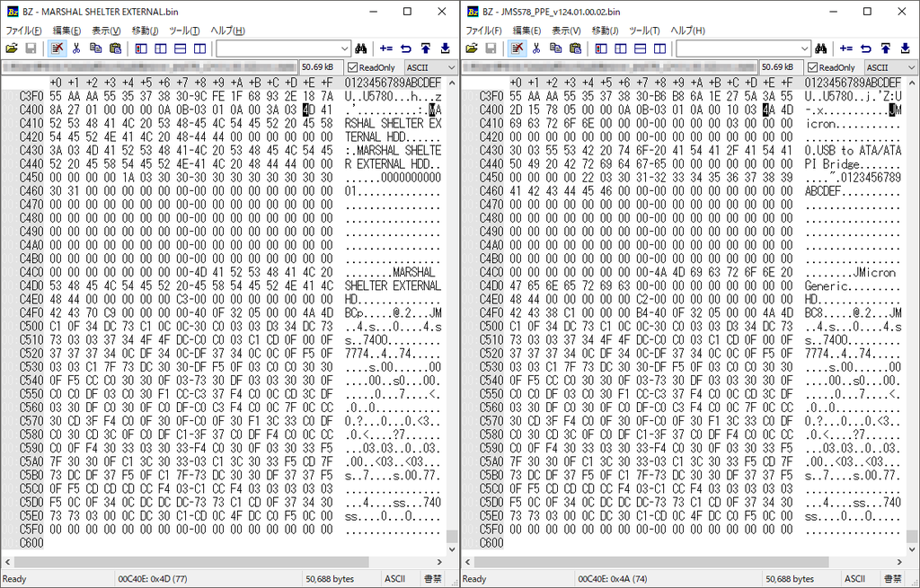The height and width of the screenshot is (588, 920).
Task: Click the binoculars Find icon in MARSHAL SHELTER
Action: (x=360, y=48)
